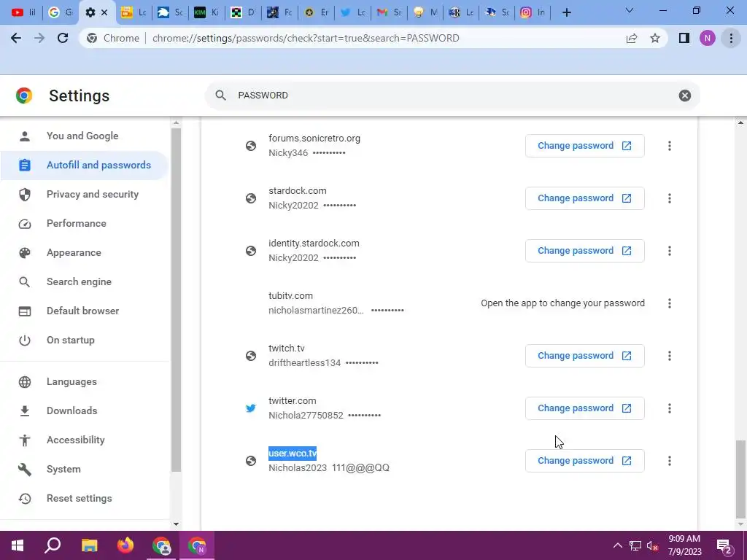Click the globe icon for user.wco.tv
The image size is (747, 560).
pos(251,461)
